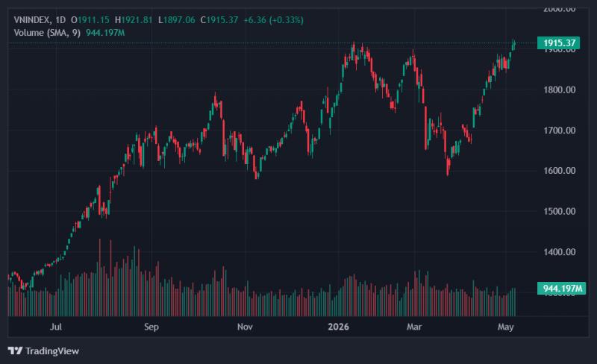Viewport: 597px width, 364px height.
Task: Select the Nov label on time axis
Action: point(245,327)
